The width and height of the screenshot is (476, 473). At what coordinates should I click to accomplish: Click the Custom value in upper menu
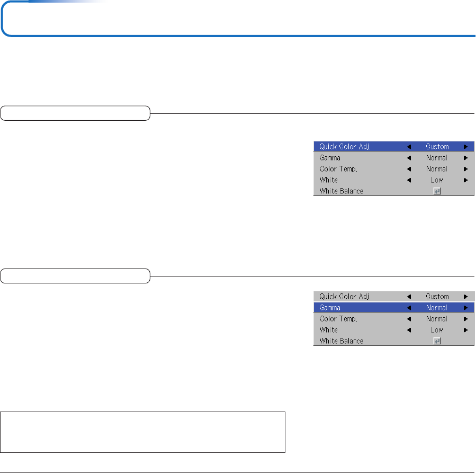pyautogui.click(x=437, y=147)
